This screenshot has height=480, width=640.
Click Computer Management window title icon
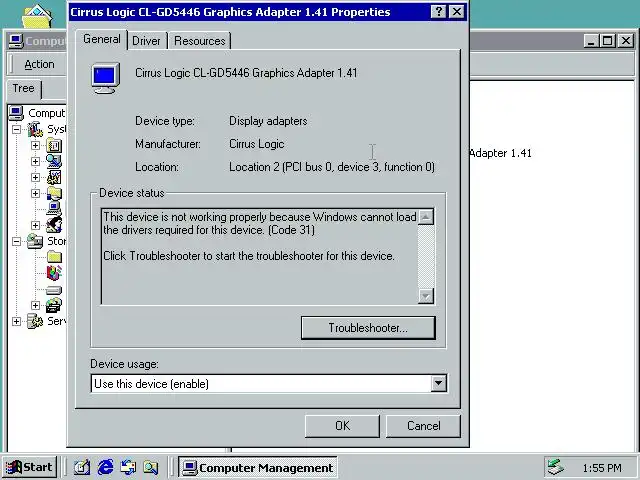16,41
